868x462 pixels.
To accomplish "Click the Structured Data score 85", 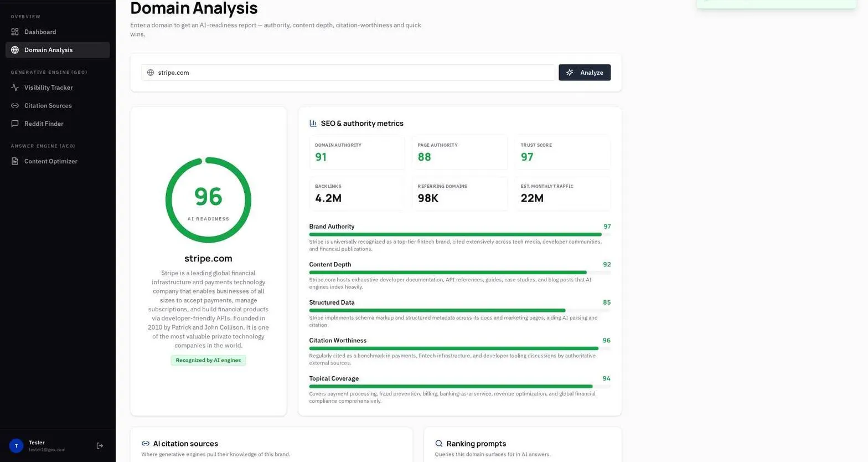I will click(x=607, y=302).
